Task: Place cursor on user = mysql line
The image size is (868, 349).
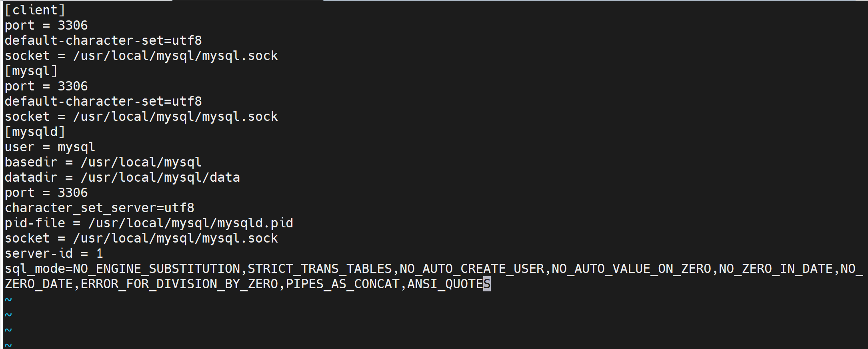Action: click(x=50, y=147)
